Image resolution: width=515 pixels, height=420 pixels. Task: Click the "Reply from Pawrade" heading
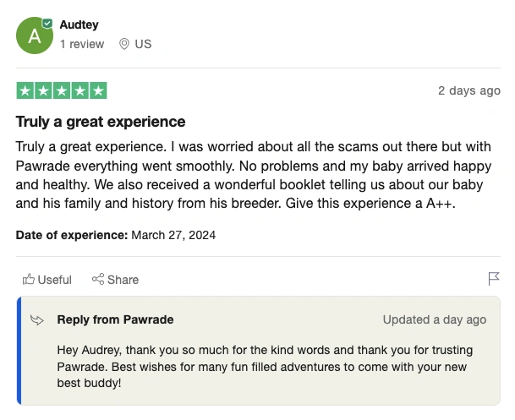coord(115,319)
